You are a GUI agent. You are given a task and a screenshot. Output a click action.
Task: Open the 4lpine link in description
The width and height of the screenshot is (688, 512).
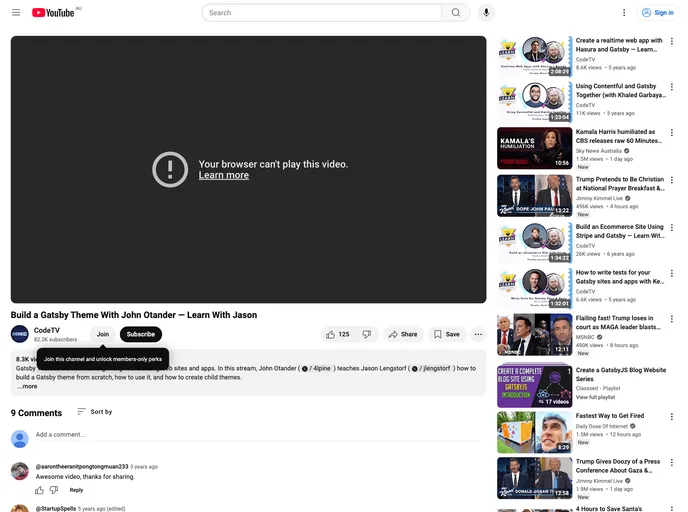[x=316, y=369]
